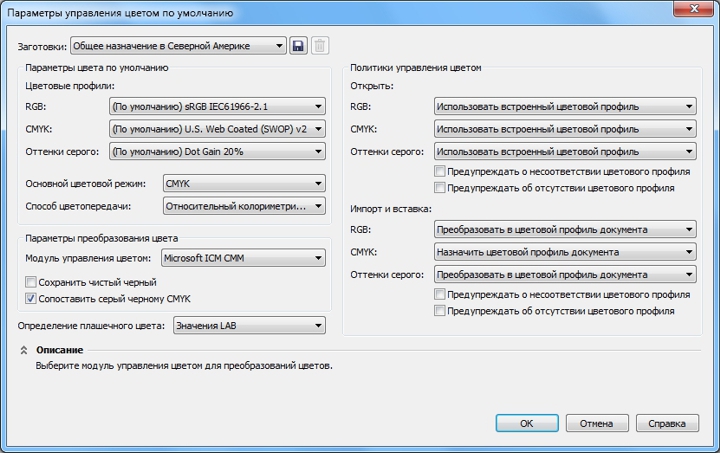This screenshot has width=720, height=453.
Task: Click the Открыть label
Action: 372,86
